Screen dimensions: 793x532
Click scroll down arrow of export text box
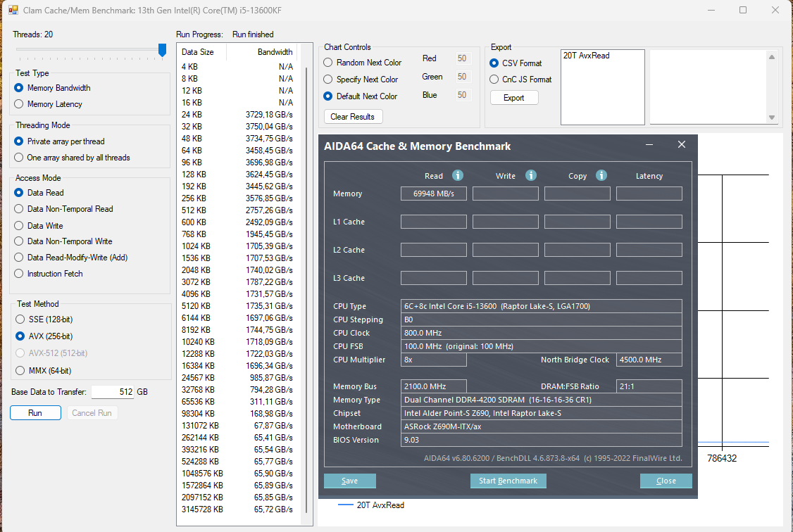772,118
